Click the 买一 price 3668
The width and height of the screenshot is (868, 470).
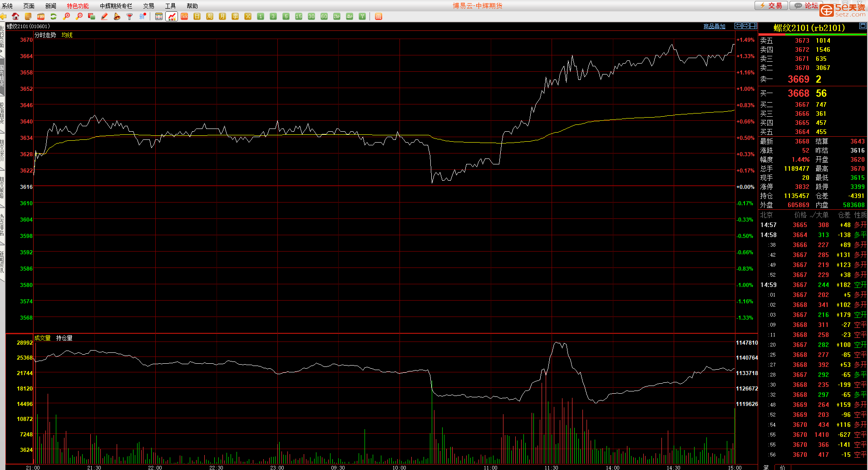(x=799, y=93)
